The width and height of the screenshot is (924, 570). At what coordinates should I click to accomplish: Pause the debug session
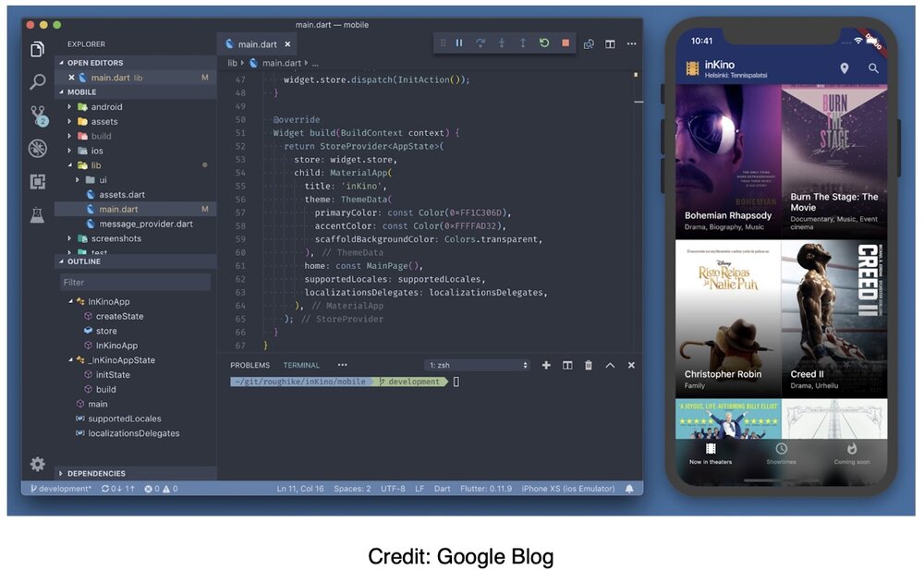pos(459,43)
